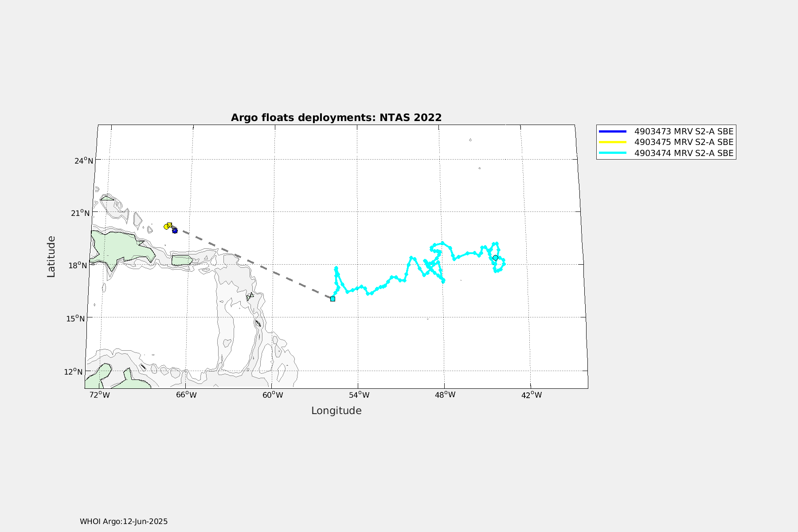Click the 'WHOI Argo:12-Jun-2025' footer text

coord(124,521)
